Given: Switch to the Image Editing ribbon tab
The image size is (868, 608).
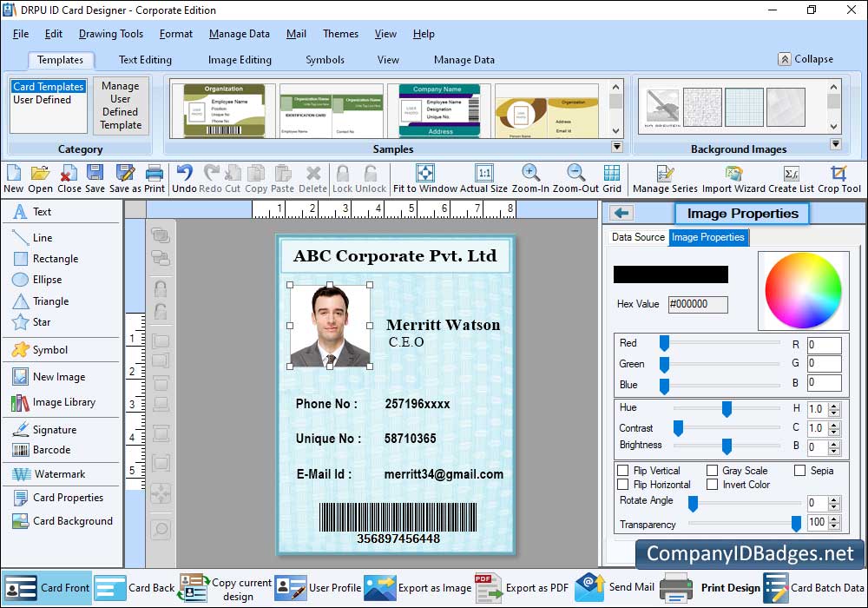Looking at the screenshot, I should [x=240, y=60].
